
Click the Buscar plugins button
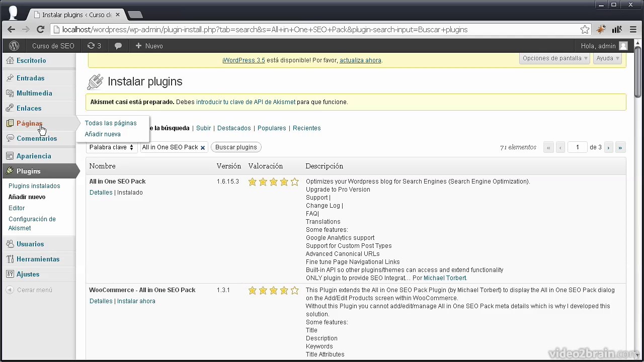point(236,147)
